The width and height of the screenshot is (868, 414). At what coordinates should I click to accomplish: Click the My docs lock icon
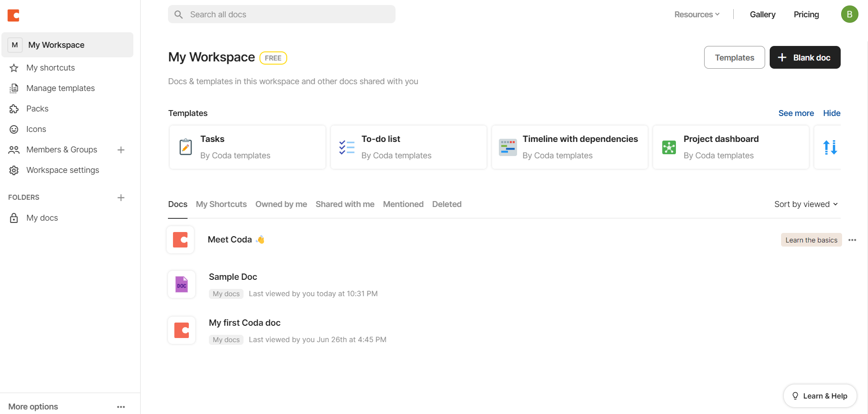(x=14, y=218)
